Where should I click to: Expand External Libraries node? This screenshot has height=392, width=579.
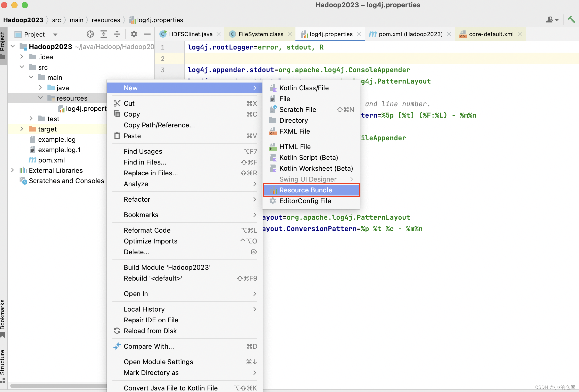pyautogui.click(x=12, y=170)
